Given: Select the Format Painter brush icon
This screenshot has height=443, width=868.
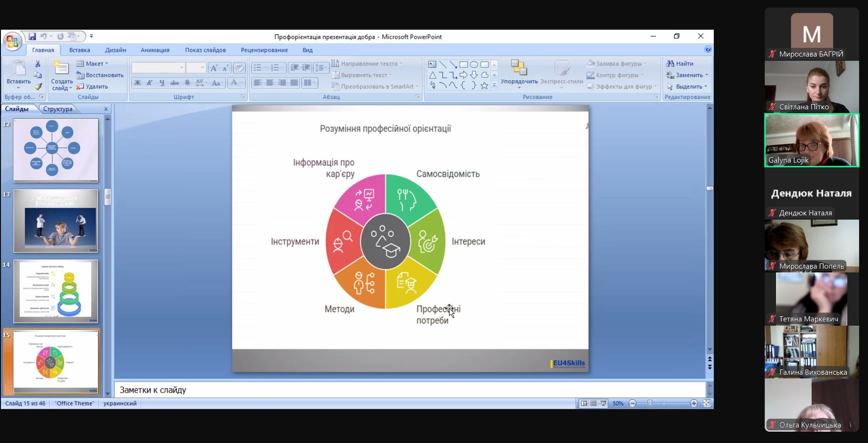Looking at the screenshot, I should [38, 86].
